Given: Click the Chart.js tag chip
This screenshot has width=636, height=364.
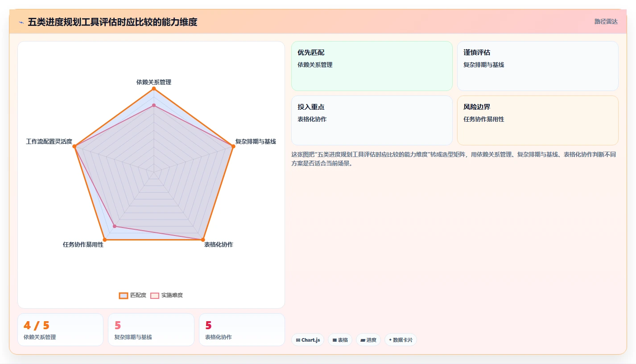Looking at the screenshot, I should coord(308,340).
